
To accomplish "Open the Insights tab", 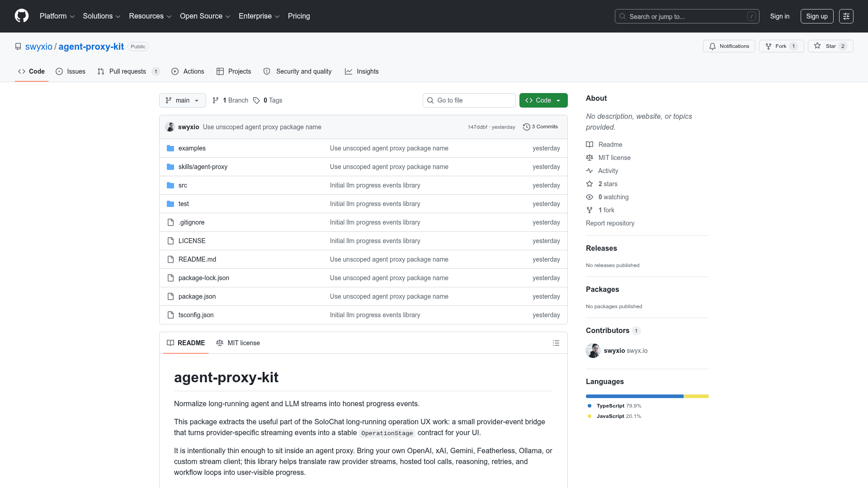I will point(362,71).
